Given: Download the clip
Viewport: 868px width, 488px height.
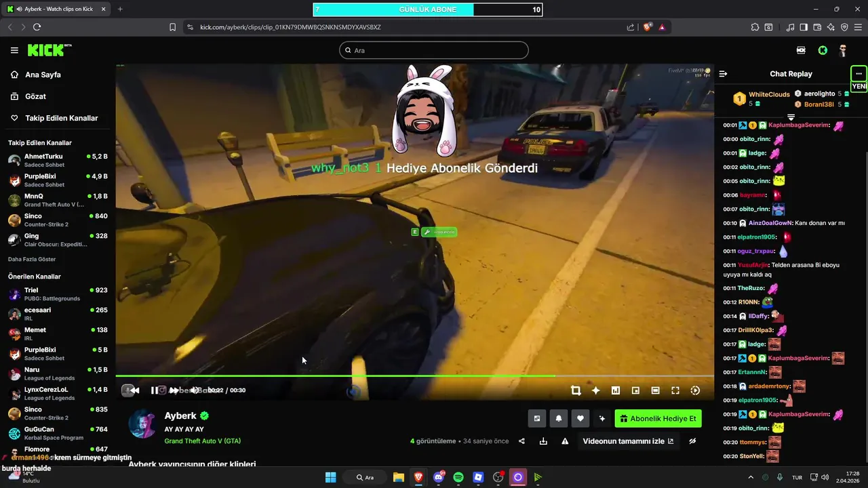Looking at the screenshot, I should (x=543, y=441).
